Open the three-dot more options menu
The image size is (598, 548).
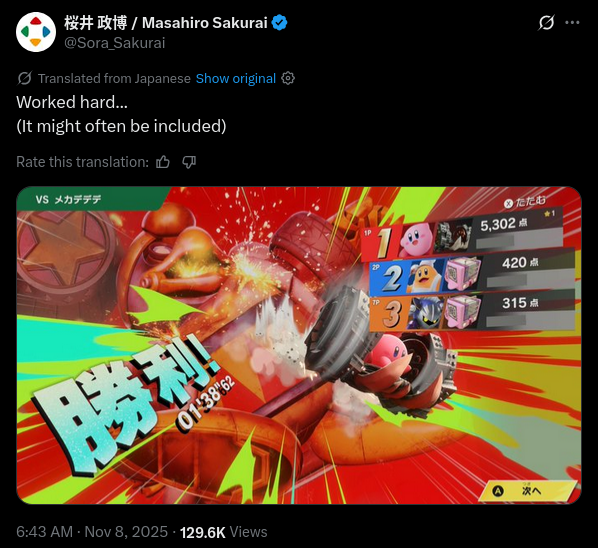[x=572, y=22]
